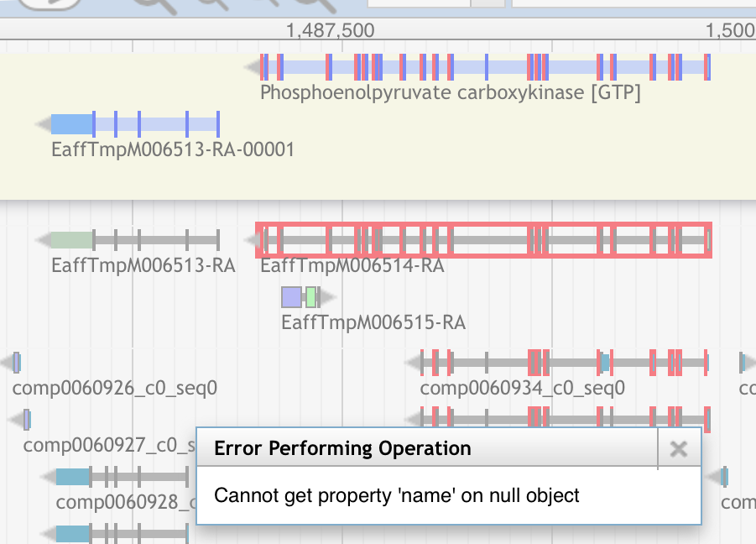Click the EaffTmpM006514-RA label text
Screen dimensions: 756x544
pyautogui.click(x=354, y=265)
